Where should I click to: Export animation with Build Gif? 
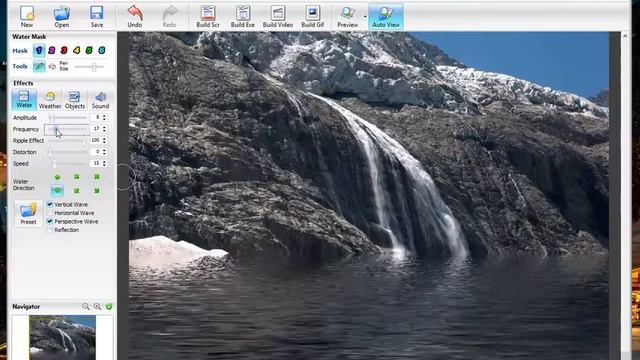pyautogui.click(x=313, y=16)
